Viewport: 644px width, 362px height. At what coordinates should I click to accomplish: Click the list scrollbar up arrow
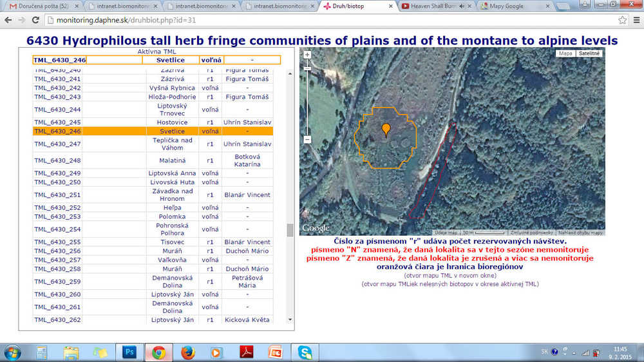coord(290,73)
